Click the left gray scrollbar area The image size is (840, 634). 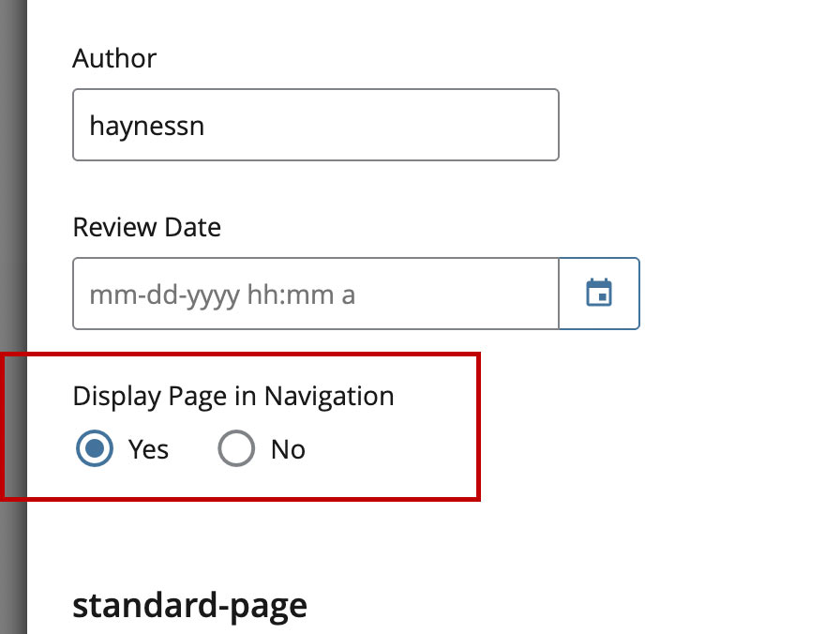tap(13, 317)
